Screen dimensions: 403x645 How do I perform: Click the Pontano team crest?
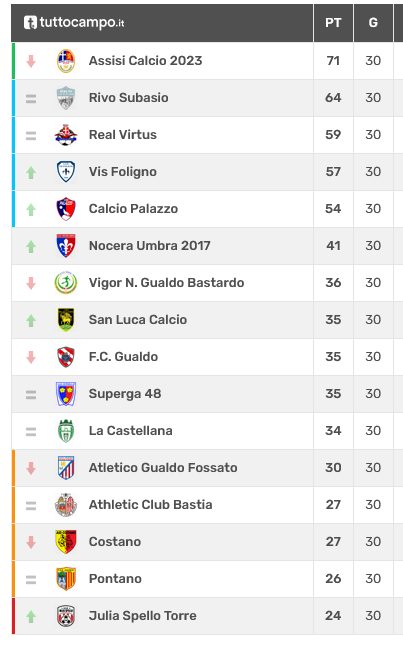(x=66, y=579)
